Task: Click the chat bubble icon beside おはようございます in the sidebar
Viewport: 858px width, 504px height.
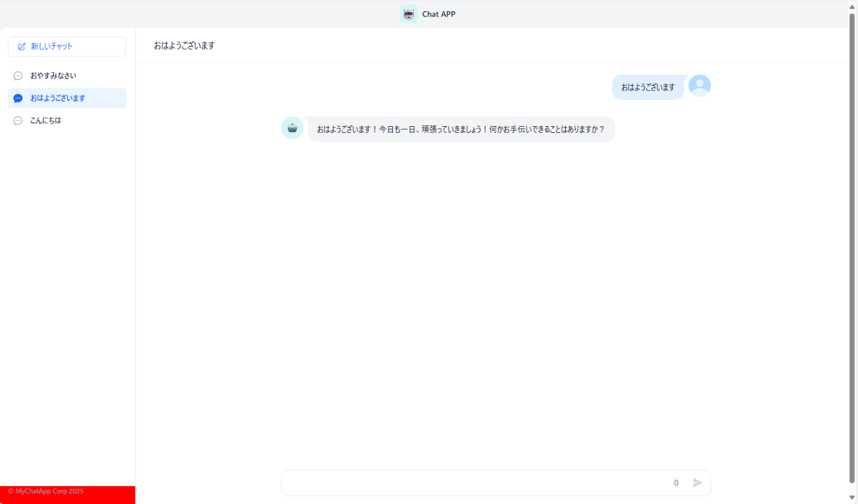Action: [x=18, y=98]
